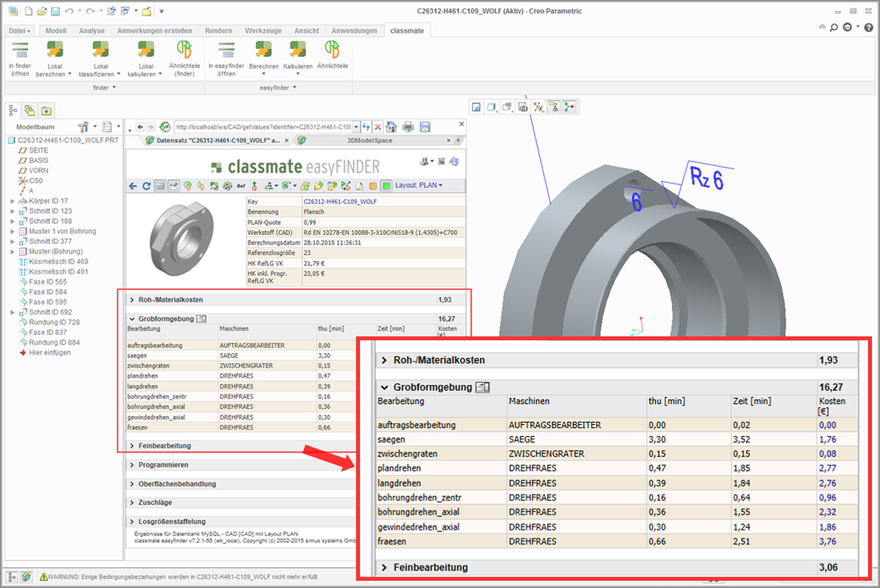880x588 pixels.
Task: Click the Kalkulieren ribbon button
Action: click(298, 58)
